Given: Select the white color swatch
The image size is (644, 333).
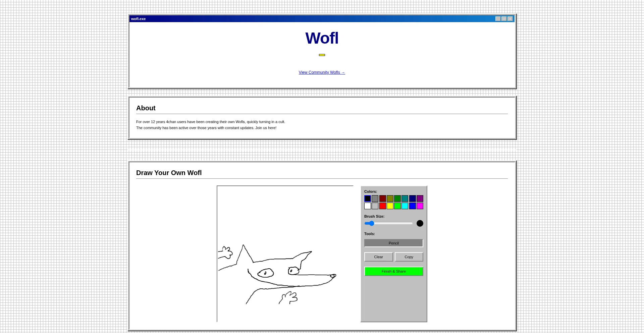Looking at the screenshot, I should coord(368,206).
